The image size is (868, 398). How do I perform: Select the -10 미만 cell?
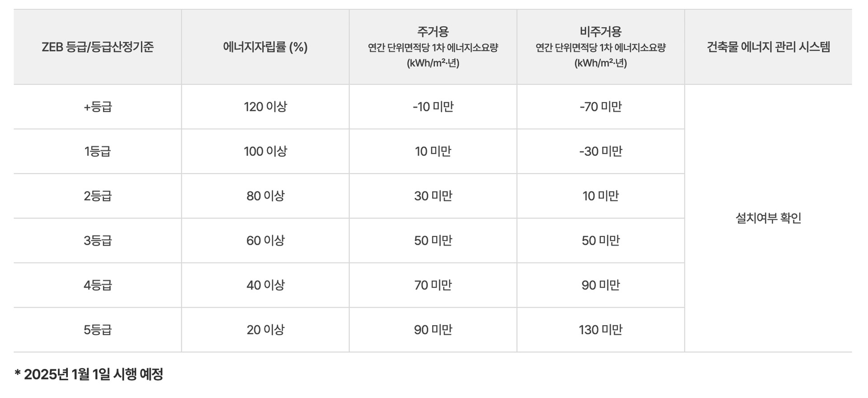(433, 107)
